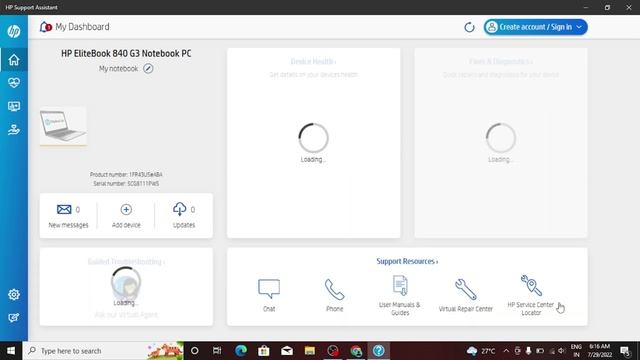640x360 pixels.
Task: Select the EliteBook laptop thumbnail
Action: (x=63, y=126)
